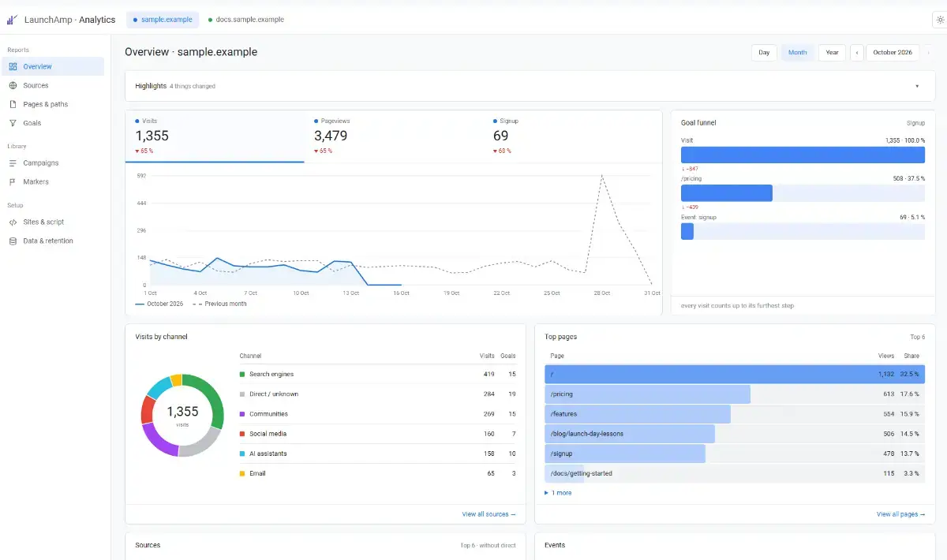The width and height of the screenshot is (947, 560).
Task: Click the View all sources link
Action: pos(488,514)
